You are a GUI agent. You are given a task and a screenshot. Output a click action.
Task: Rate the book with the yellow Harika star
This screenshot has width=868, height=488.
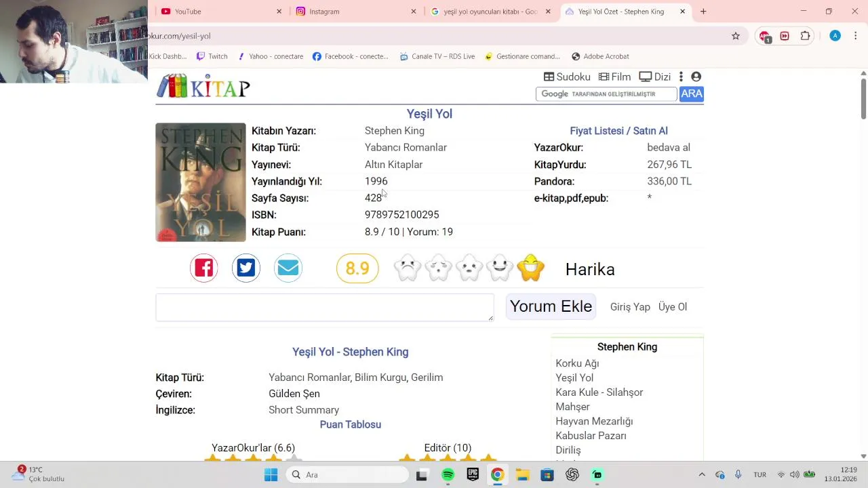coord(530,268)
